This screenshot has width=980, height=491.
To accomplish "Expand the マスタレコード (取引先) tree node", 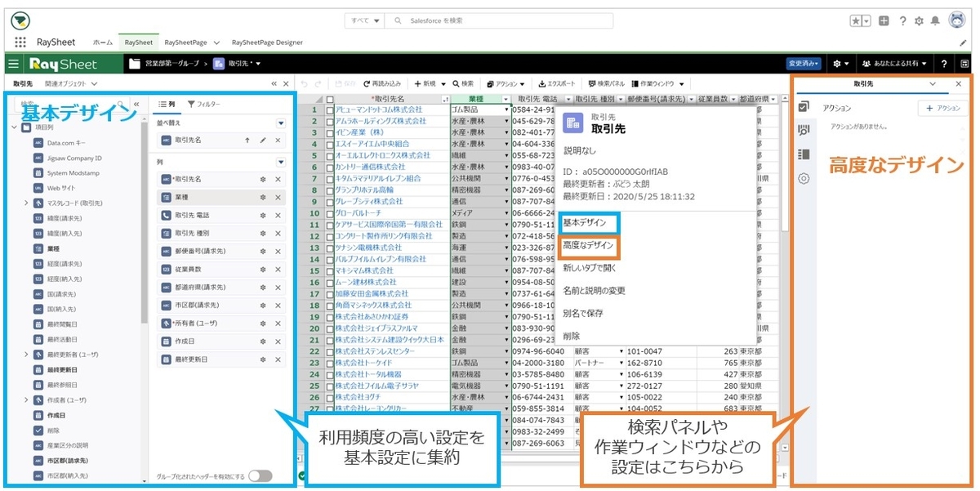I will 26,202.
